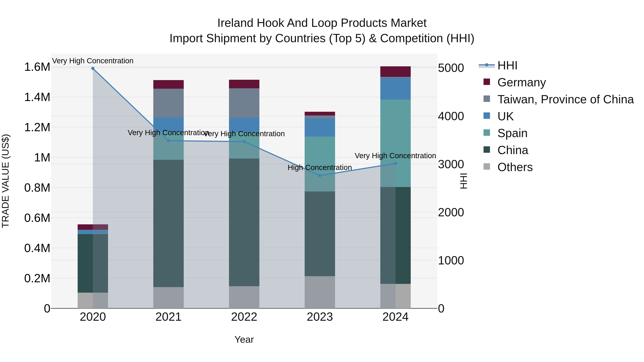
Task: Toggle the Others legend entry
Action: [x=508, y=167]
